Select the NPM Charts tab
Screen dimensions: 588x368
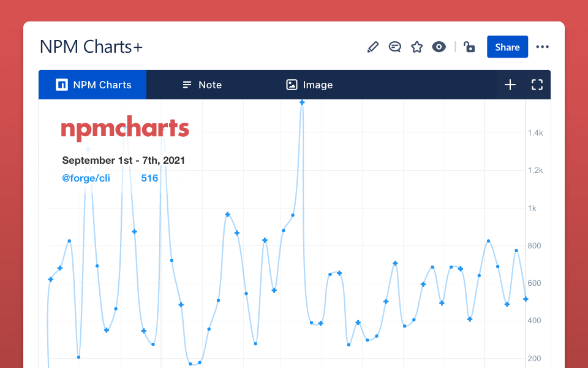(92, 85)
